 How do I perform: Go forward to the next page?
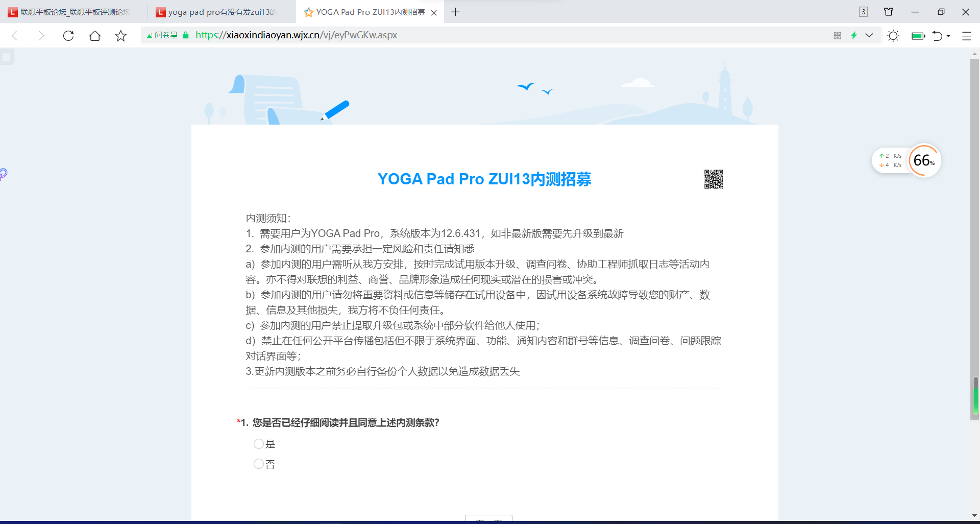click(41, 36)
